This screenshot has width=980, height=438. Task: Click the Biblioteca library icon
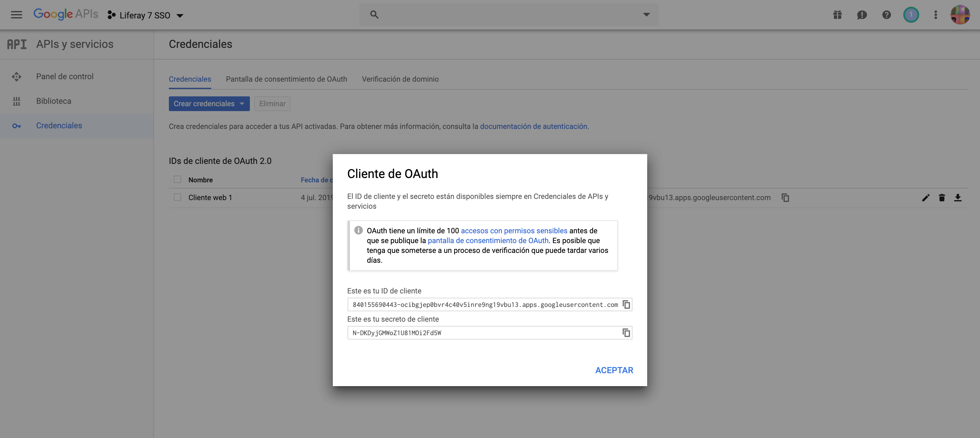(16, 101)
